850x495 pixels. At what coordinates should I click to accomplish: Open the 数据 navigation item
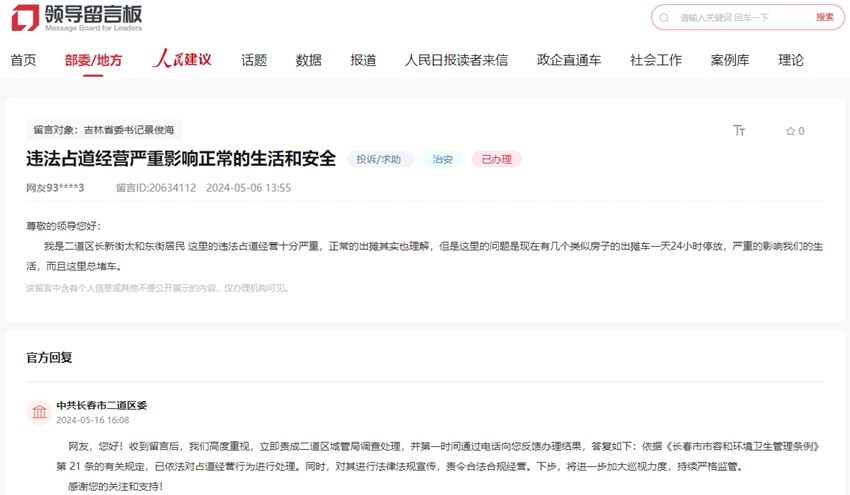pyautogui.click(x=308, y=60)
